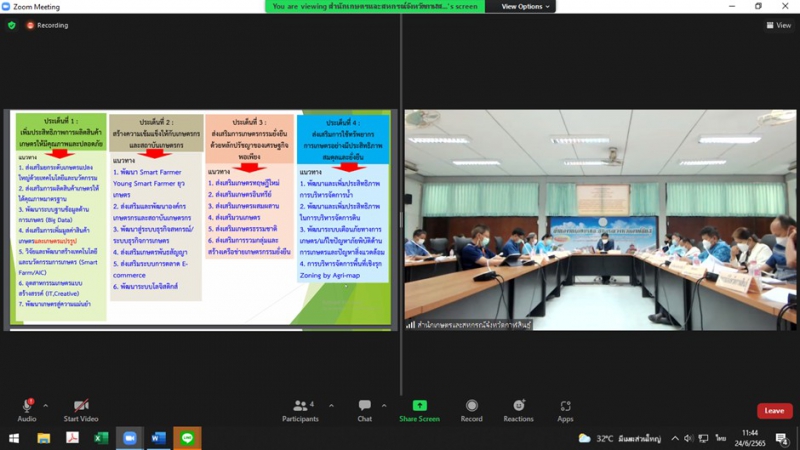Click the Record button in toolbar

pos(471,408)
